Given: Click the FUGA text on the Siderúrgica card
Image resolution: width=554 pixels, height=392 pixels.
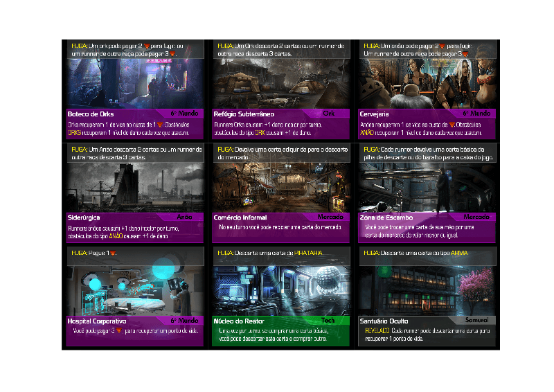Looking at the screenshot, I should [x=136, y=154].
